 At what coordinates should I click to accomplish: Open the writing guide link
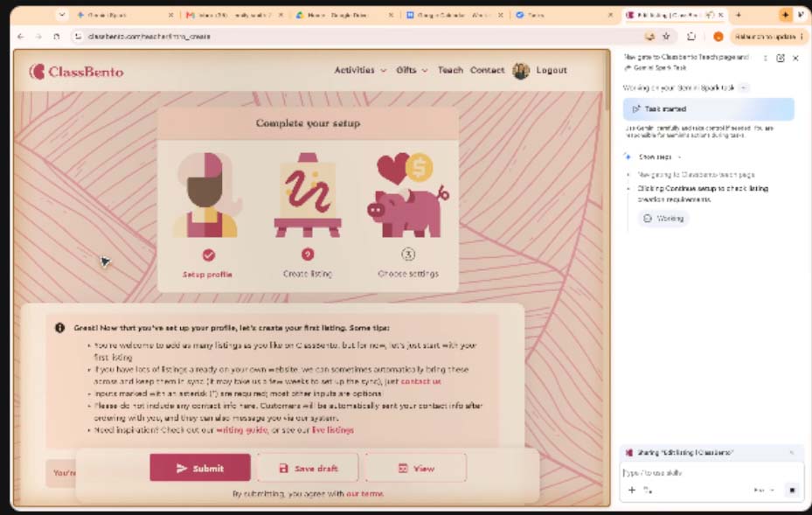click(241, 430)
